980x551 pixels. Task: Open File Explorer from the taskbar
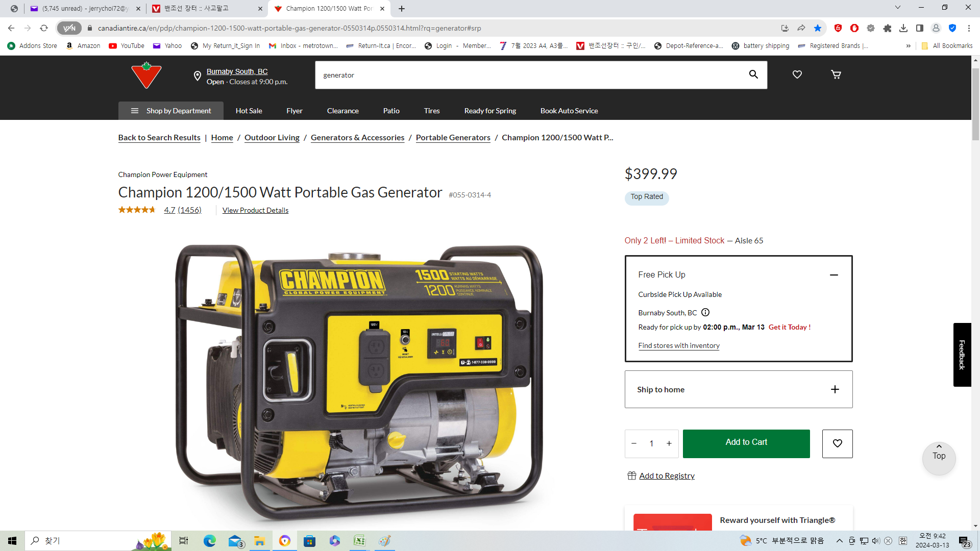(260, 541)
